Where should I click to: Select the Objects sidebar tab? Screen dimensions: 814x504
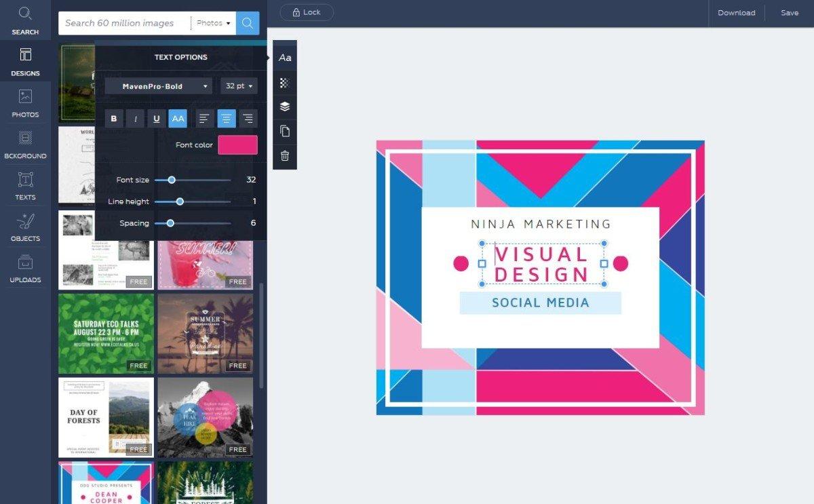25,227
